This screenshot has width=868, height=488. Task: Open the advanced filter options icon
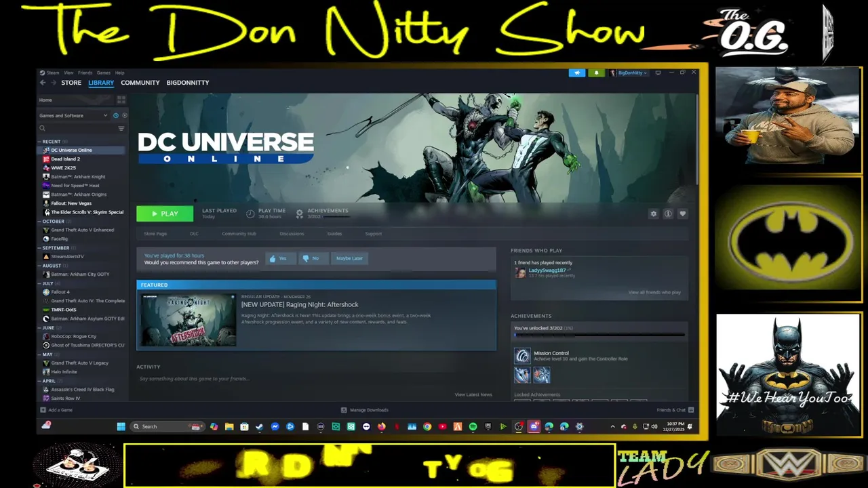[121, 128]
